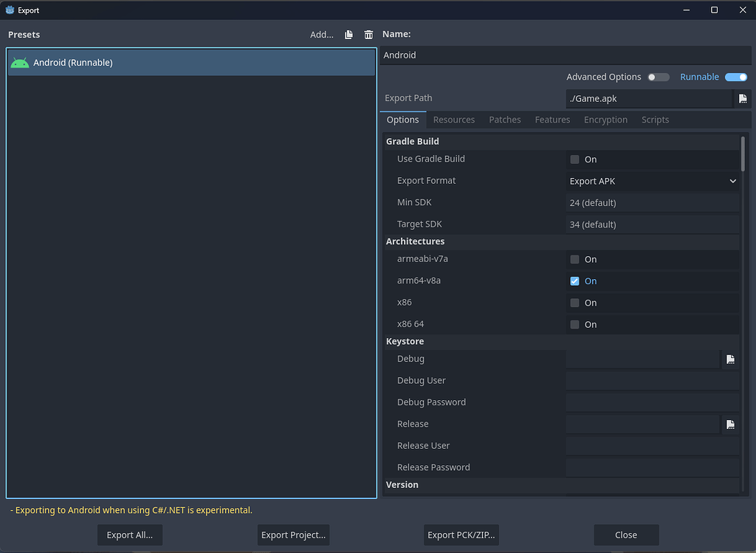Open the Encryption tab
Viewport: 756px width, 553px height.
coord(605,119)
